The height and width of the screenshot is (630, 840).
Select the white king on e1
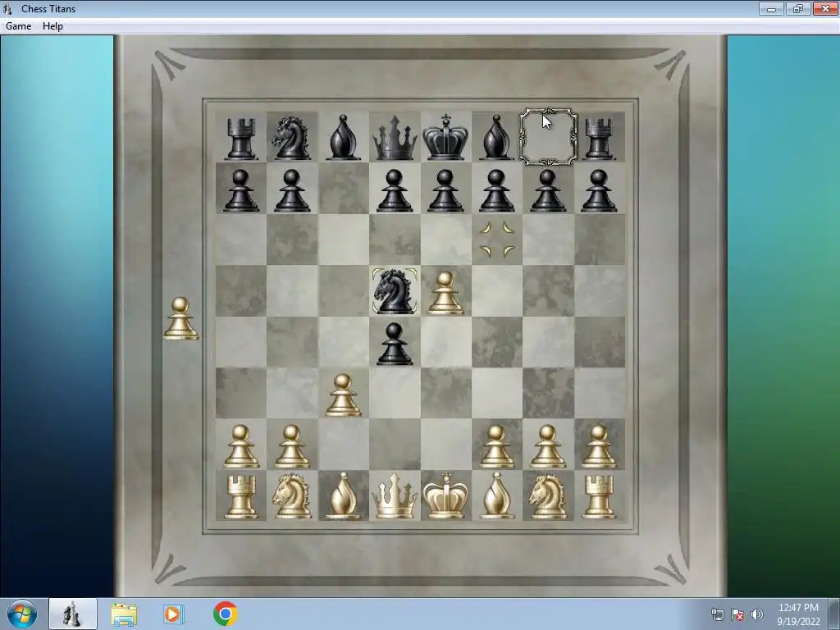445,495
